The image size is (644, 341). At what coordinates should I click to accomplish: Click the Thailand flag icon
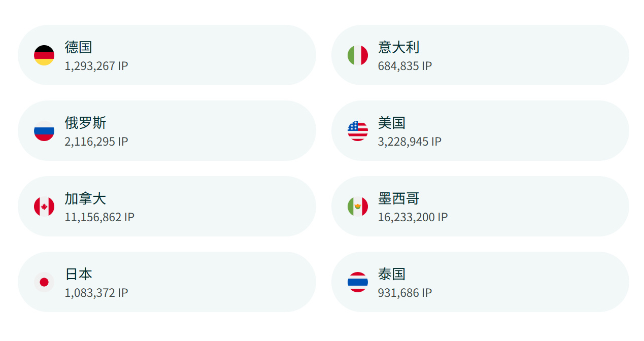click(357, 282)
